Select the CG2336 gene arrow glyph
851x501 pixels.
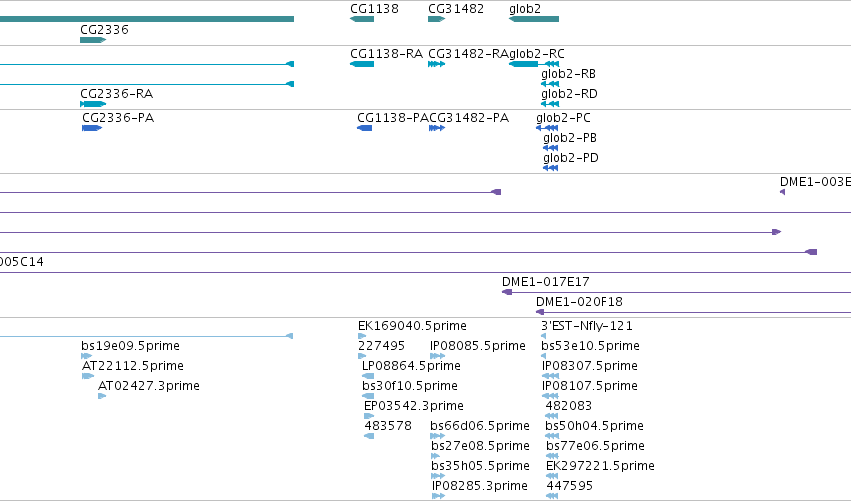(93, 40)
